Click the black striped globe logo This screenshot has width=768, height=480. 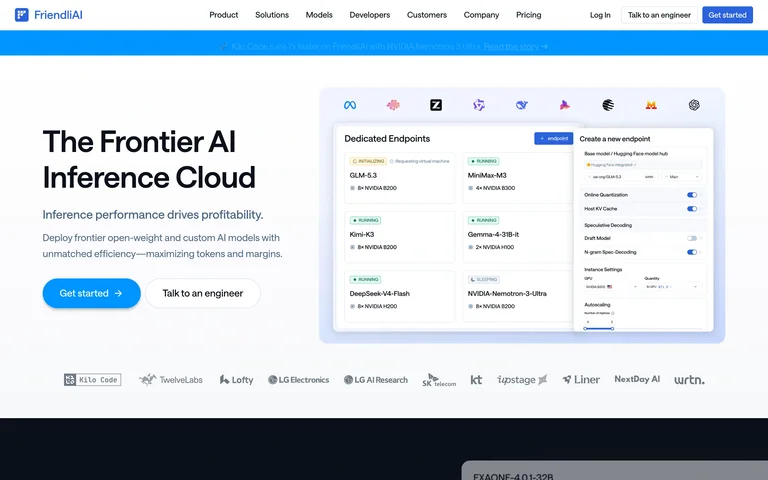point(608,105)
